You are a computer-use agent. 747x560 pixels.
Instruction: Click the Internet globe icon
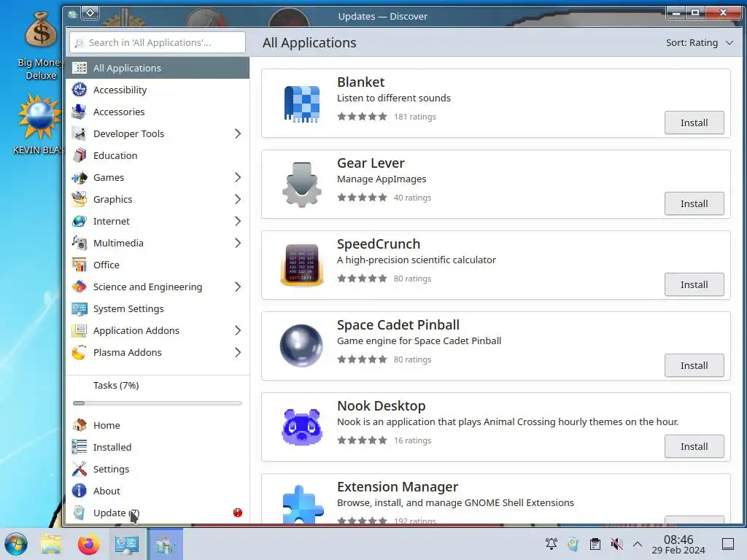point(79,221)
